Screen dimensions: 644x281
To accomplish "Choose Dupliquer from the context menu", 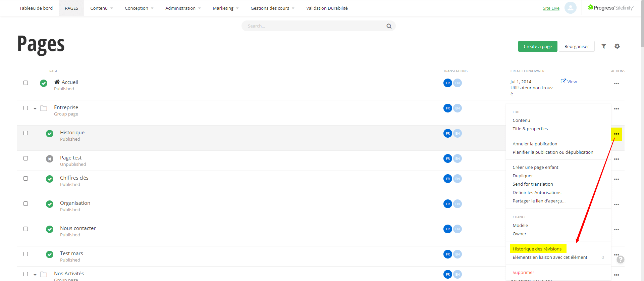I will 523,176.
